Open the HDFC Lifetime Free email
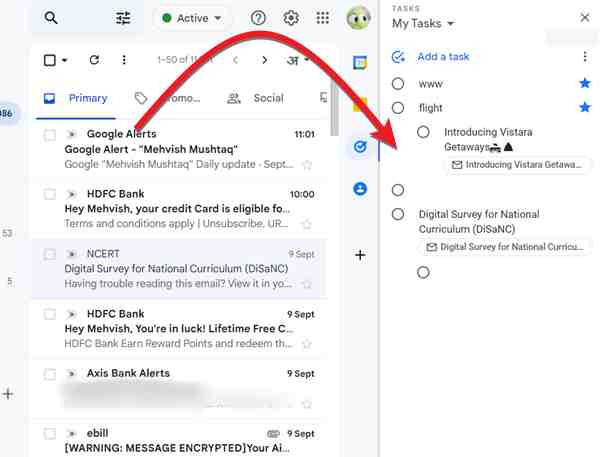Image resolution: width=600 pixels, height=457 pixels. (x=180, y=329)
